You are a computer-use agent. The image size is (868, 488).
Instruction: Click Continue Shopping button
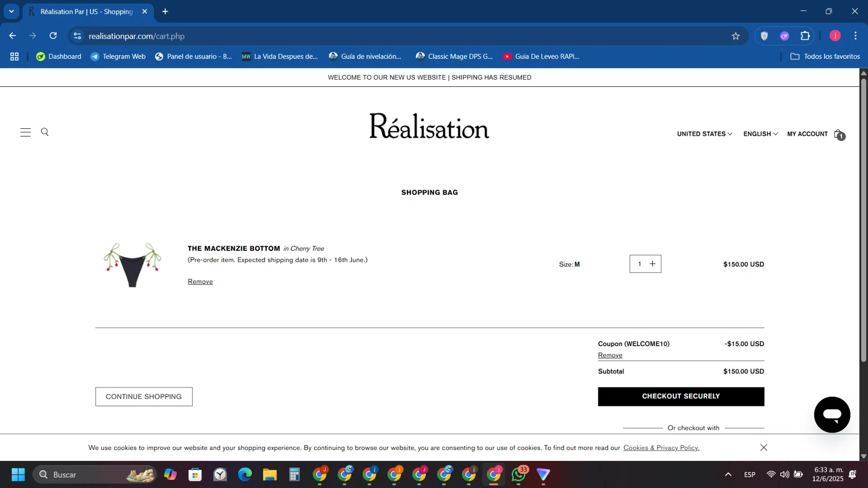click(x=144, y=397)
